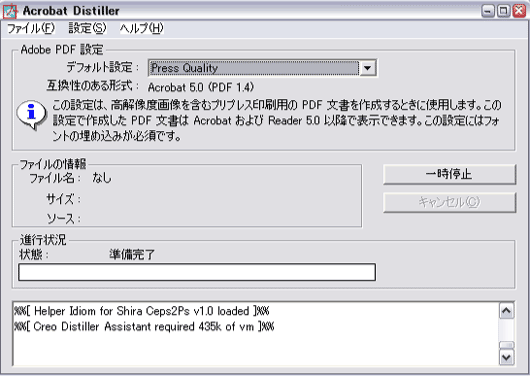Close the Acrobat Distiller window
The width and height of the screenshot is (530, 376).
pyautogui.click(x=519, y=11)
